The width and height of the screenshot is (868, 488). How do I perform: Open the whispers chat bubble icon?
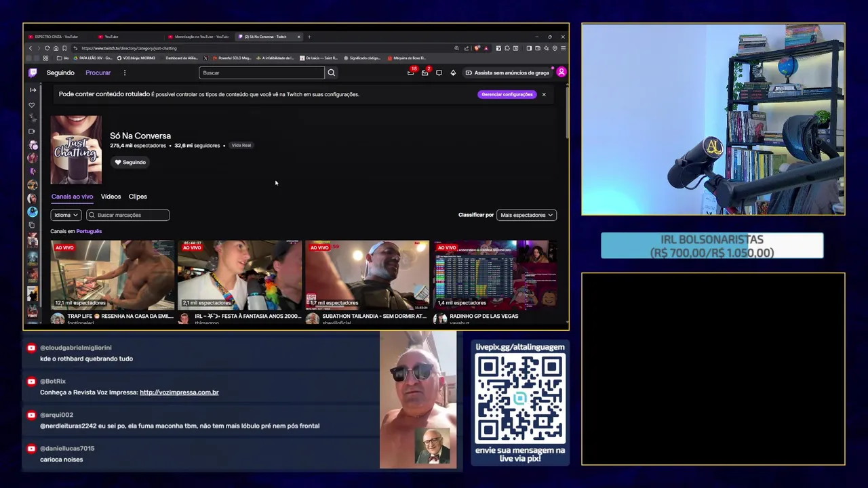439,73
